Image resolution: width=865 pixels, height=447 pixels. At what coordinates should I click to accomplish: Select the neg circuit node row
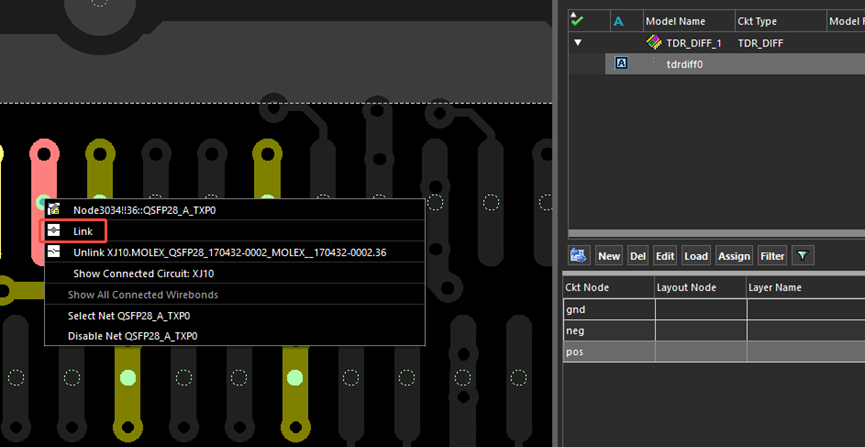click(x=714, y=331)
